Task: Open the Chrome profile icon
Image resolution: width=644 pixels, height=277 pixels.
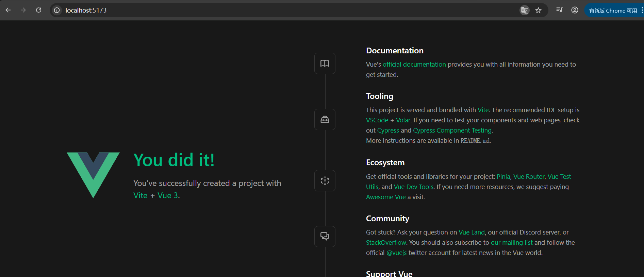Action: tap(575, 10)
